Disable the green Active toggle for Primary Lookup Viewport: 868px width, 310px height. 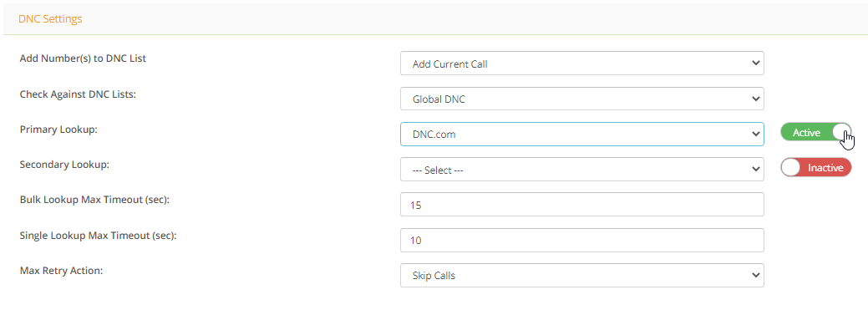816,133
